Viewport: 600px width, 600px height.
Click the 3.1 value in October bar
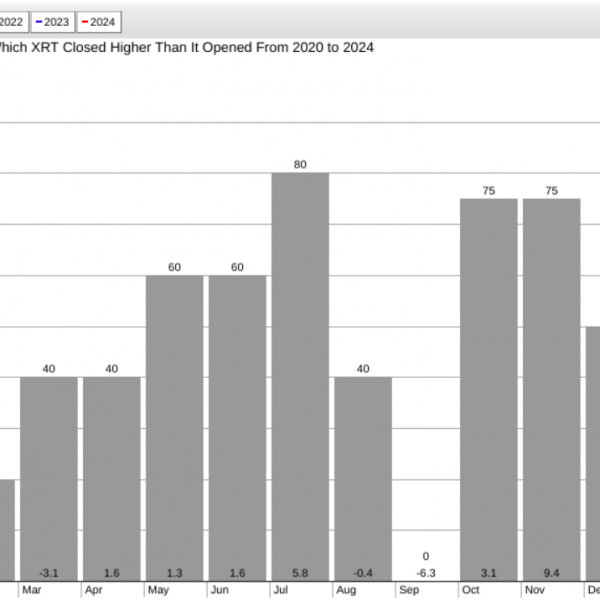(x=489, y=573)
